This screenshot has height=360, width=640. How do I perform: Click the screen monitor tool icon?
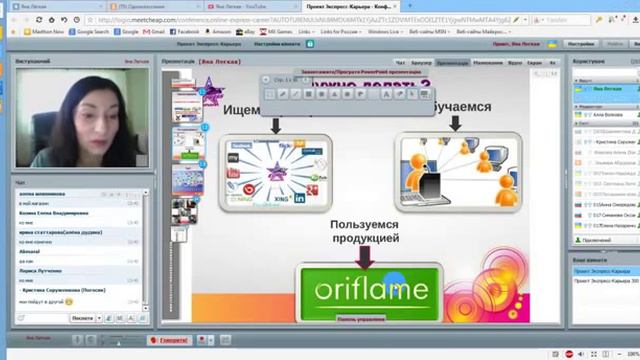425,94
